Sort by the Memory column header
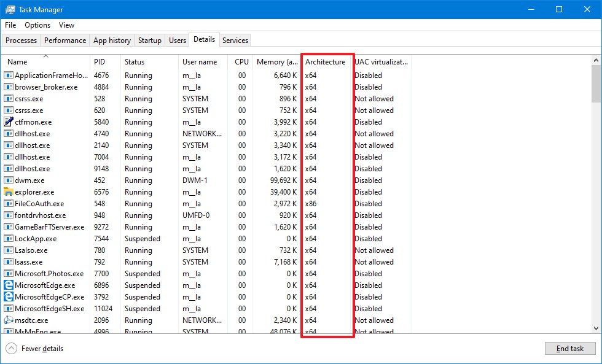This screenshot has width=602, height=364. point(276,62)
